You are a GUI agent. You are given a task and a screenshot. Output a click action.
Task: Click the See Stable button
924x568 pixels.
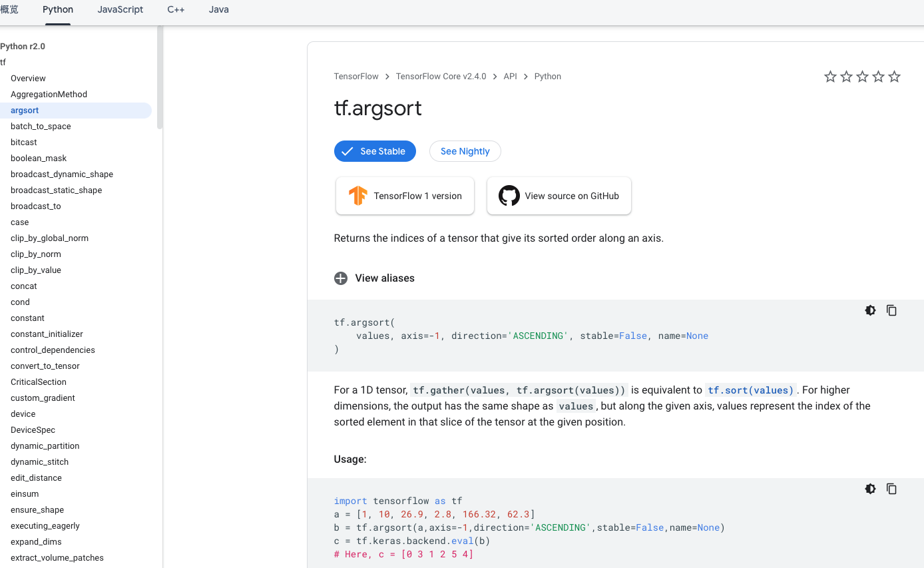coord(375,151)
